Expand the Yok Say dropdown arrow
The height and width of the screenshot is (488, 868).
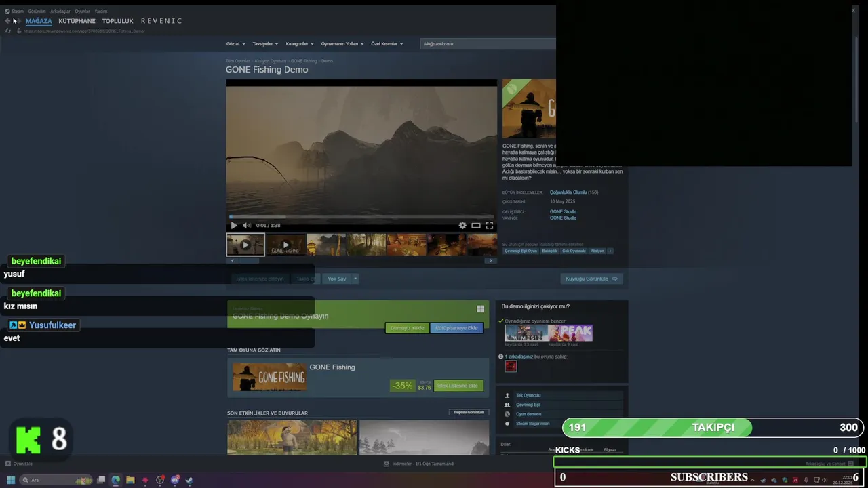coord(355,279)
